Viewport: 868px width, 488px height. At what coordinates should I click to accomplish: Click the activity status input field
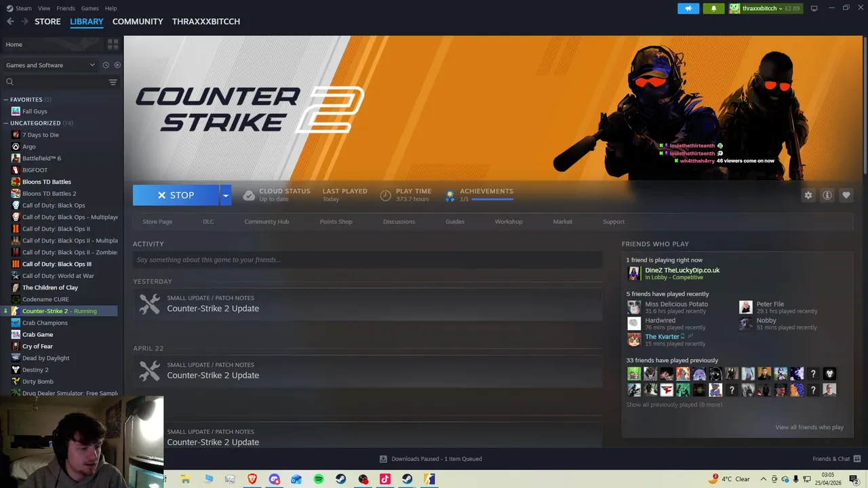368,260
